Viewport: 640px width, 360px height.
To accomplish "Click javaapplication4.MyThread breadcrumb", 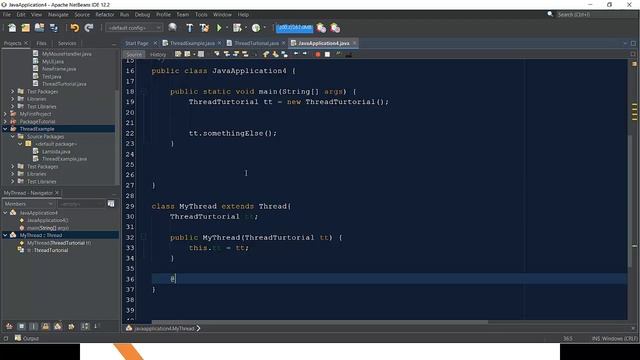I will (x=164, y=328).
